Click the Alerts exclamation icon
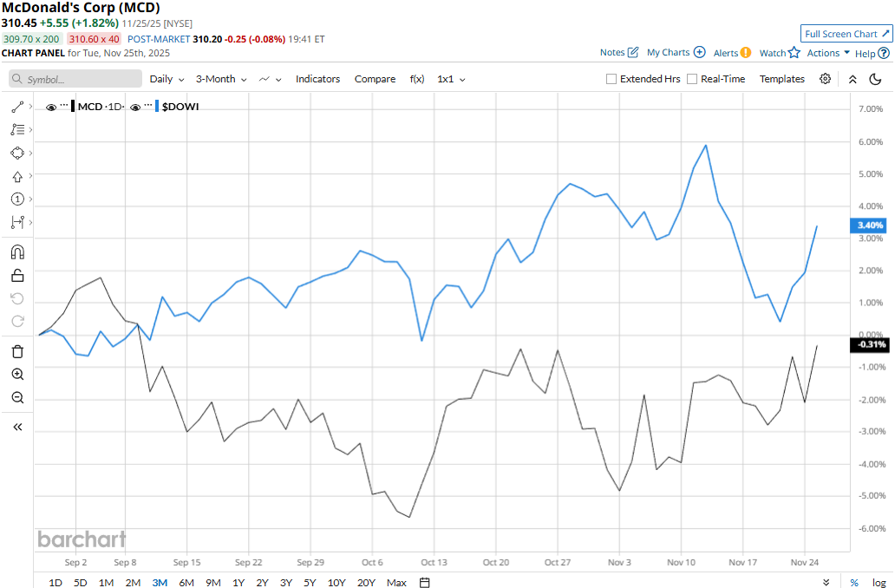Viewport: 895px width, 588px height. coord(746,53)
